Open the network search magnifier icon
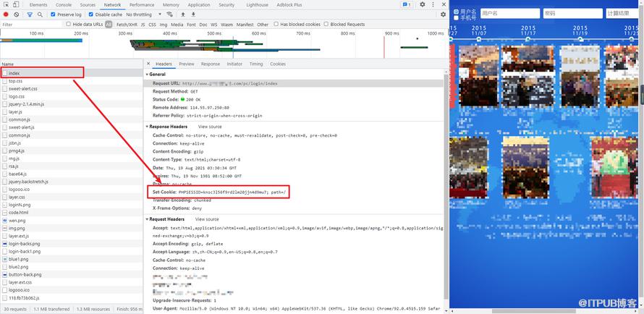This screenshot has height=314, width=644. click(x=40, y=14)
